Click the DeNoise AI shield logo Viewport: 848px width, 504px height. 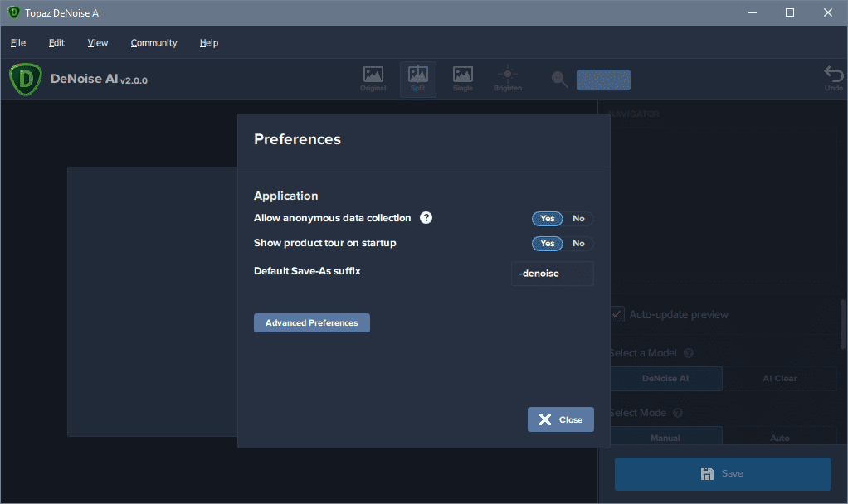tap(26, 80)
